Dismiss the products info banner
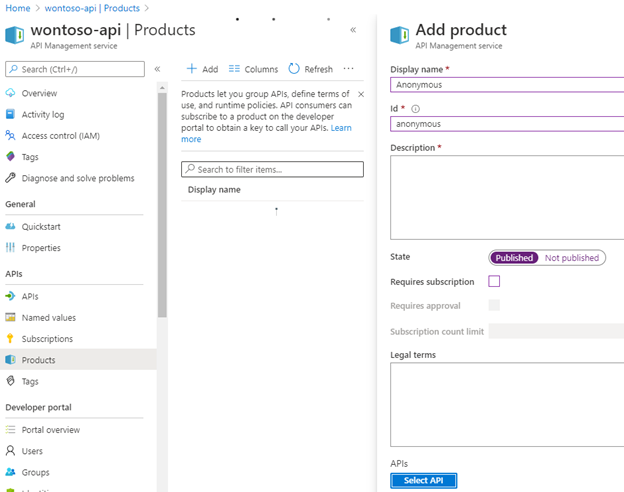This screenshot has width=624, height=492. (x=361, y=94)
